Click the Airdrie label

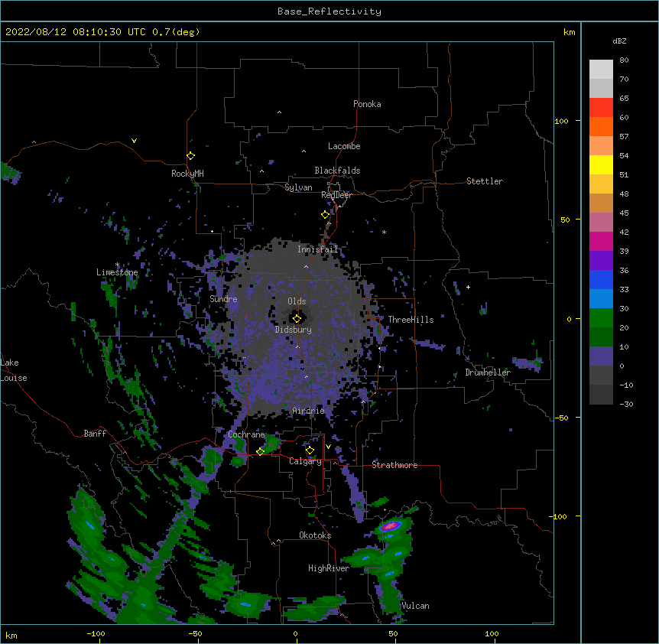click(309, 411)
